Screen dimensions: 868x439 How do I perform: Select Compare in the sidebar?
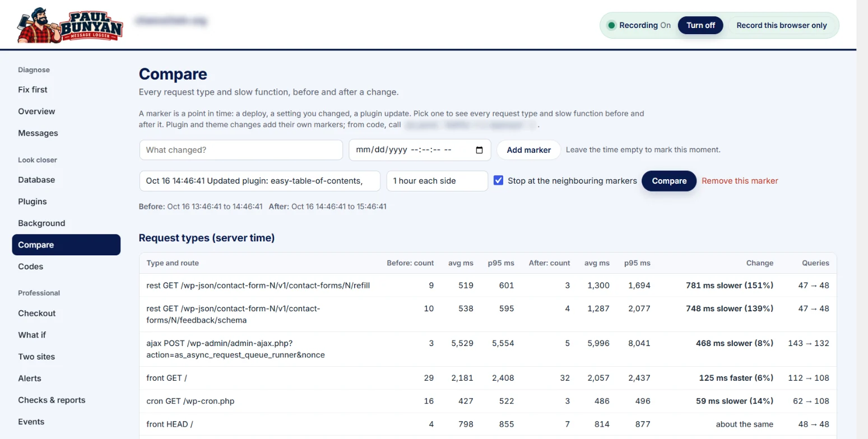coord(66,245)
